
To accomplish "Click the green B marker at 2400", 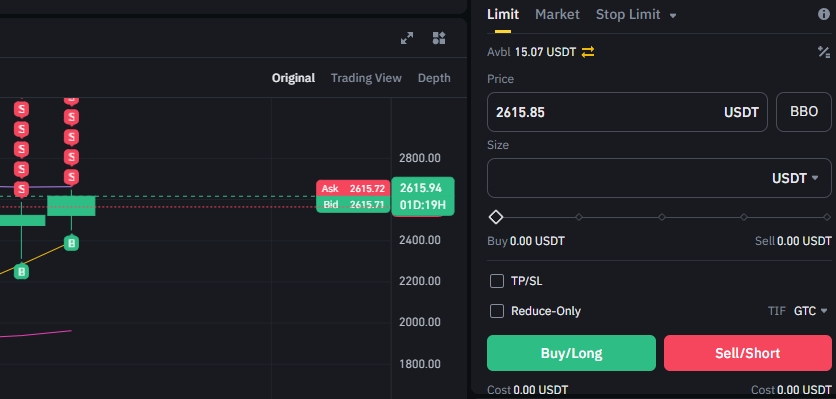I will coord(71,243).
